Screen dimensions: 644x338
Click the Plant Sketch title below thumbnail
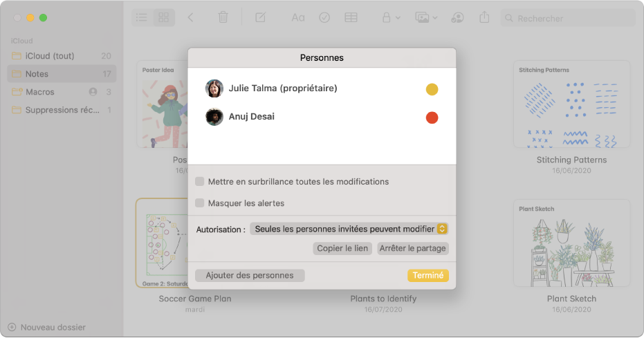(x=571, y=299)
